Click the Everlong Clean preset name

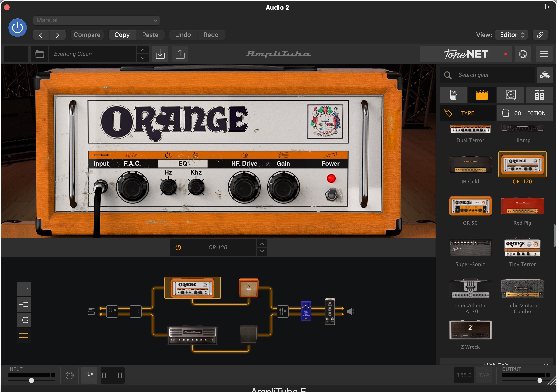click(x=93, y=54)
